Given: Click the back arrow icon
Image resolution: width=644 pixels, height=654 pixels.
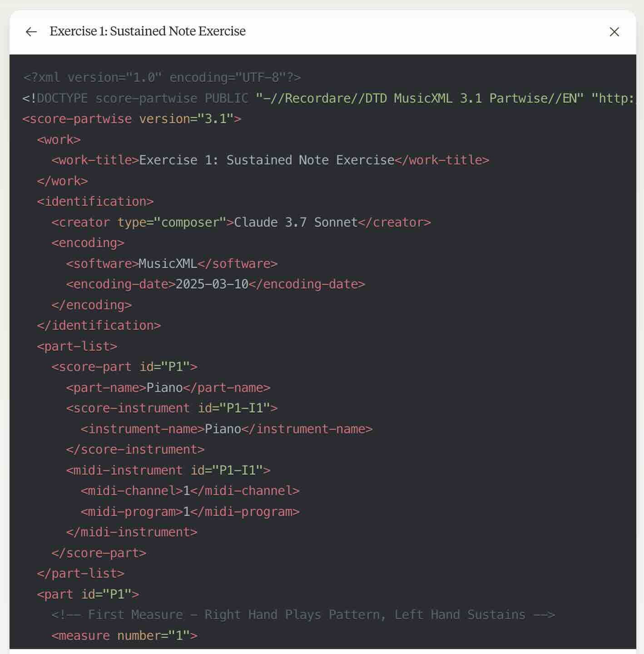Looking at the screenshot, I should (31, 32).
